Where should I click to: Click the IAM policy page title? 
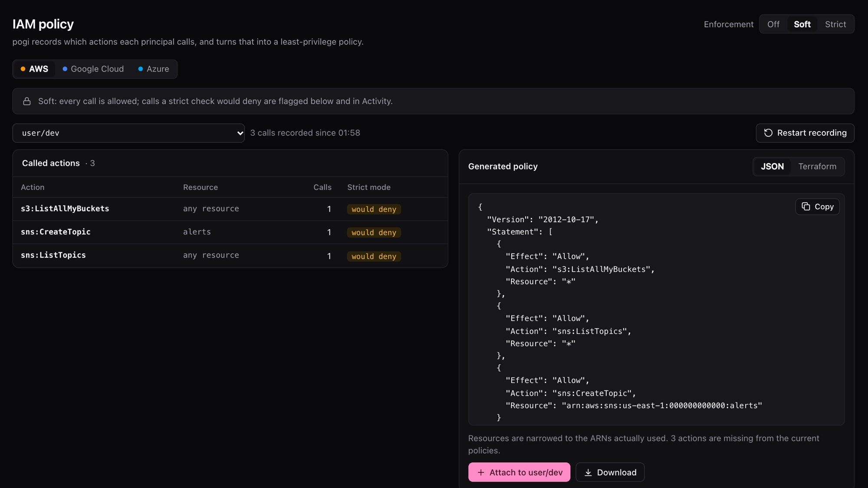[x=43, y=24]
